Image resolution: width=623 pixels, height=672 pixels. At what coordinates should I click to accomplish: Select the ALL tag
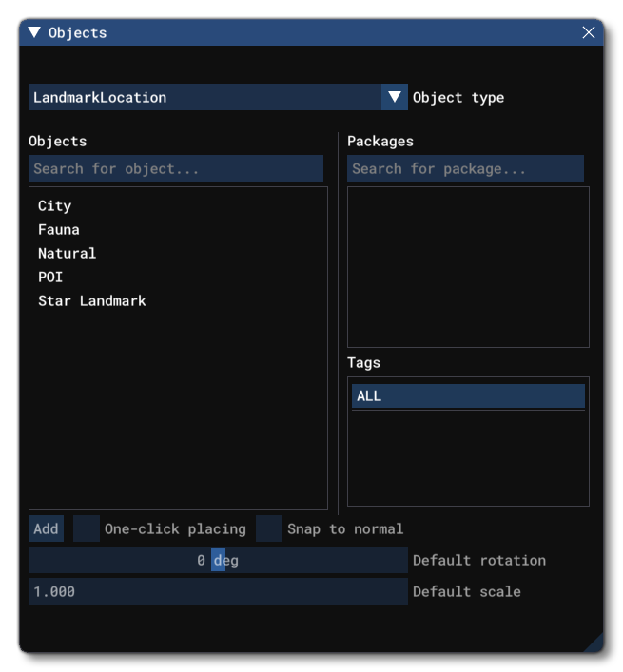point(468,396)
